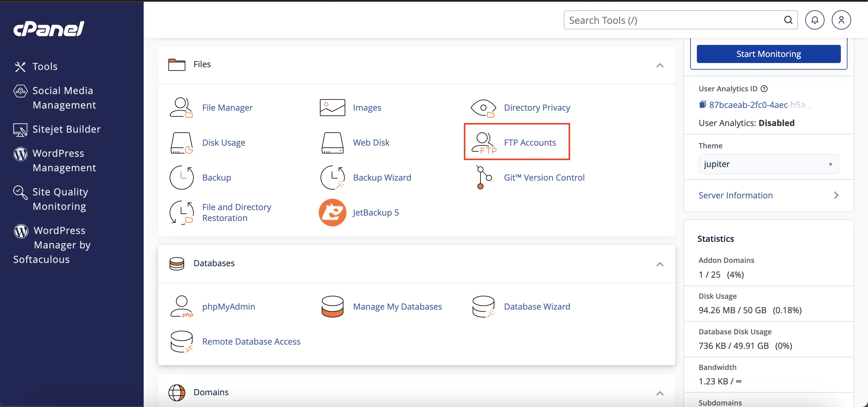Open the Directory Privacy link

[537, 108]
